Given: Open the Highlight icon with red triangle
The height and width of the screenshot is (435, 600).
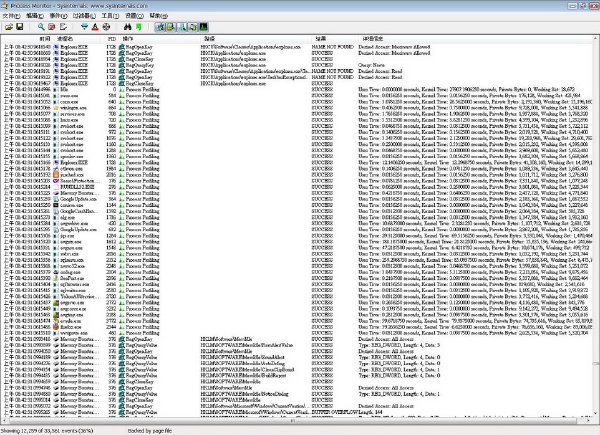Looking at the screenshot, I should (95, 27).
